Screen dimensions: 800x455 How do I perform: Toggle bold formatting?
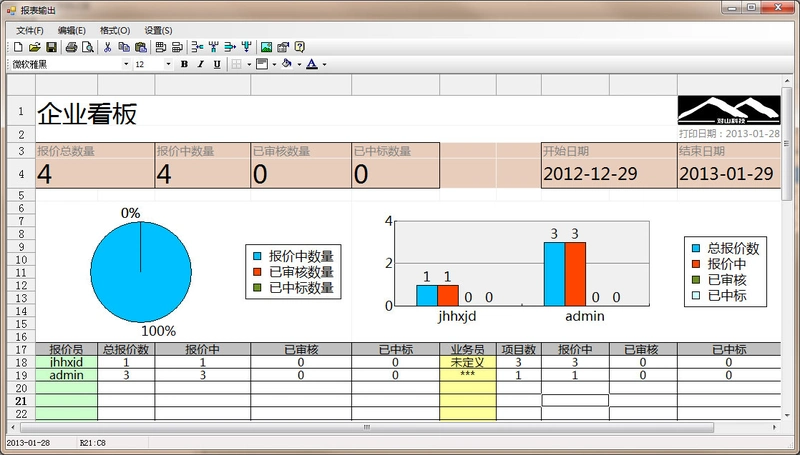(x=184, y=64)
